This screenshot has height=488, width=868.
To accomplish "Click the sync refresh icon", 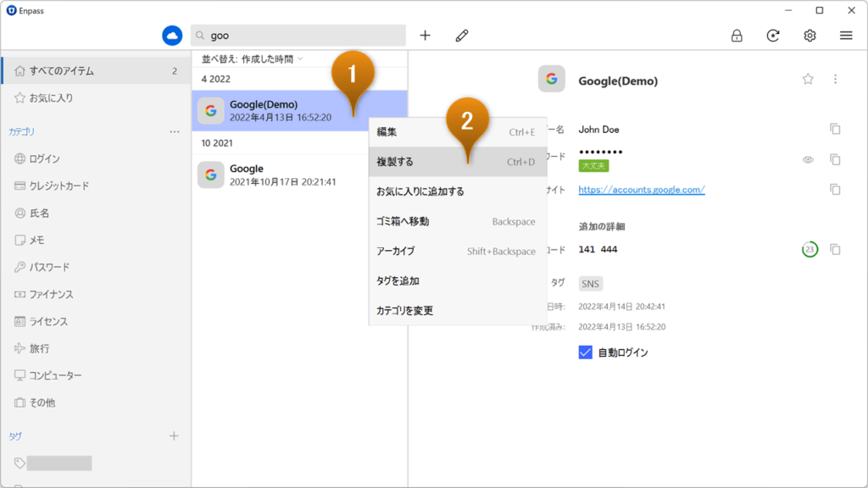I will click(x=773, y=36).
